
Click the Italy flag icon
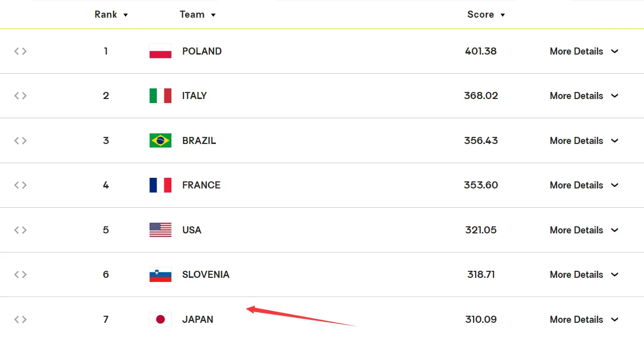click(x=160, y=95)
